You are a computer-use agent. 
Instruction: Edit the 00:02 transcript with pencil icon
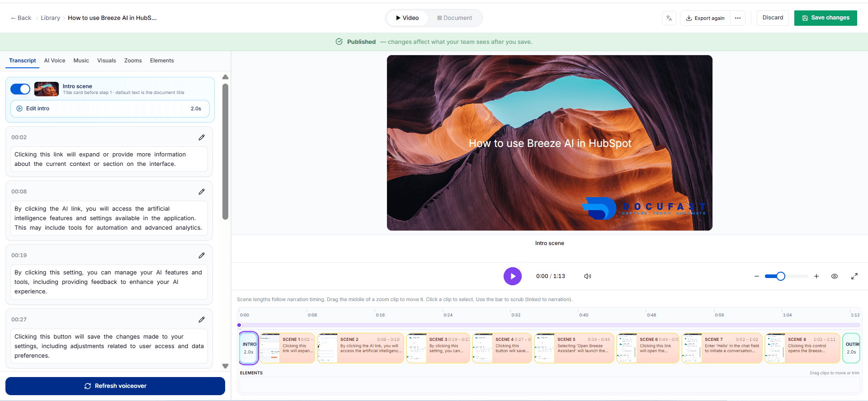[202, 137]
